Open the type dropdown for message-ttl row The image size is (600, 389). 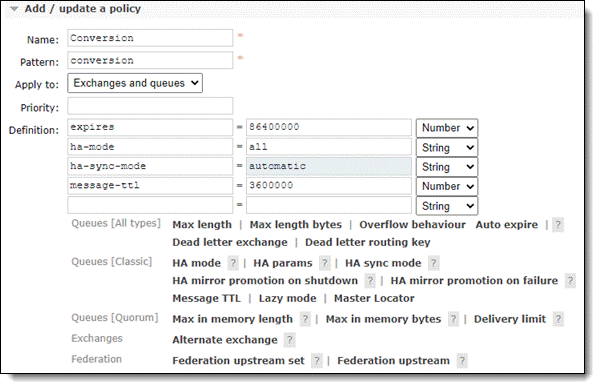coord(447,186)
